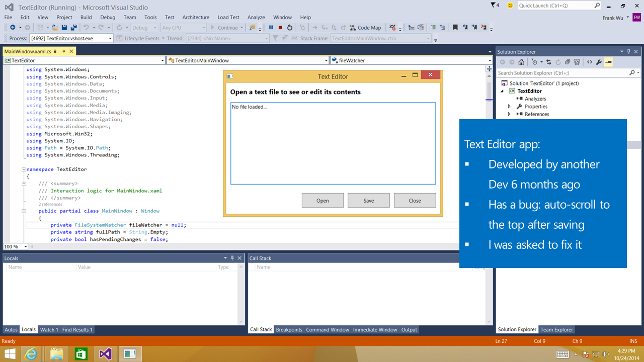Viewport: 644px width, 362px height.
Task: Collapse All in Solution Explorer toolbar
Action: 568,62
